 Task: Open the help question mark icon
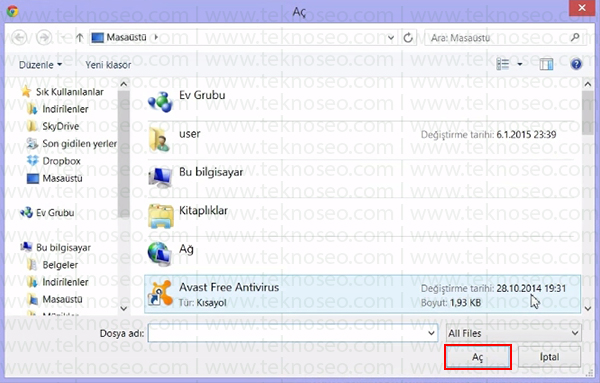coord(576,64)
